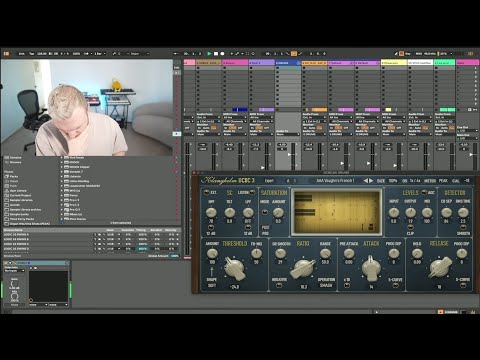Click the Stop button in the transport
480x360 pixels.
pos(216,53)
